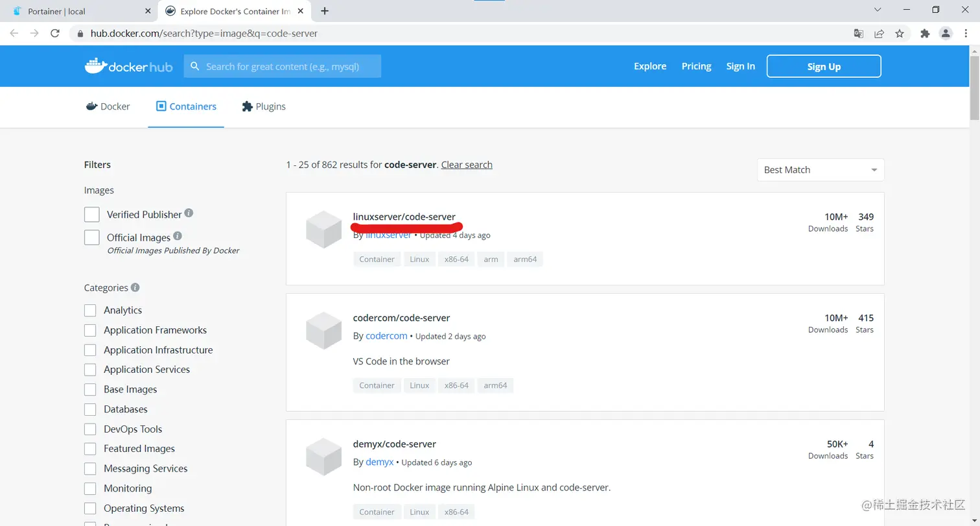The image size is (980, 526).
Task: Open the Chrome profile avatar
Action: point(946,34)
